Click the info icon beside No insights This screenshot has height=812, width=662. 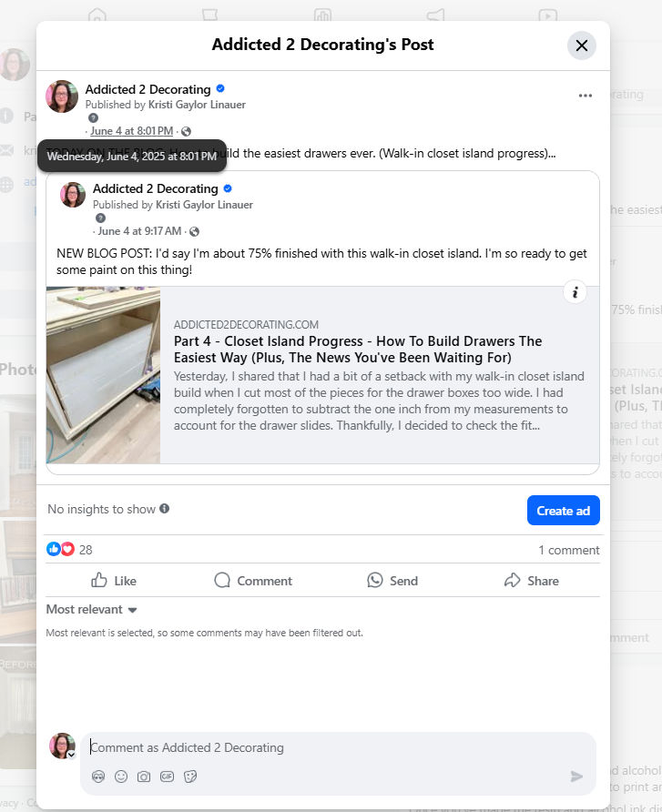tap(164, 509)
